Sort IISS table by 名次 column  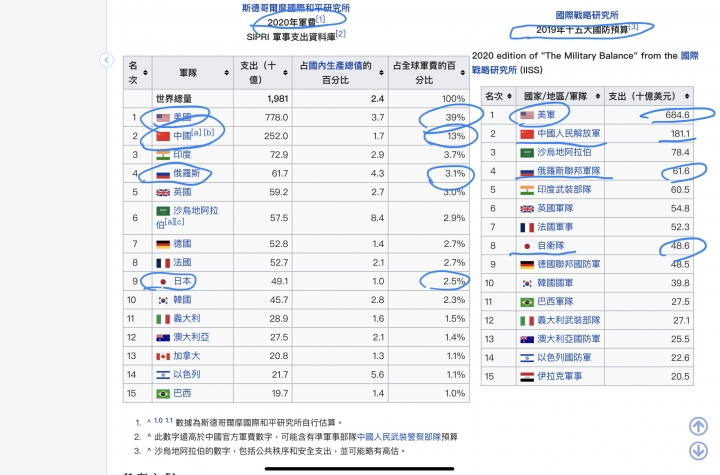pos(509,96)
